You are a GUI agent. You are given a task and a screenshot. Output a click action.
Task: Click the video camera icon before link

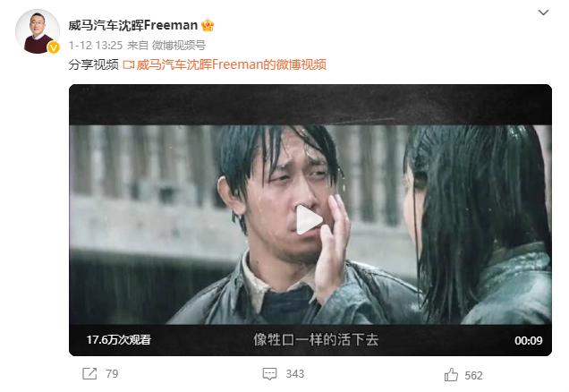pyautogui.click(x=129, y=65)
